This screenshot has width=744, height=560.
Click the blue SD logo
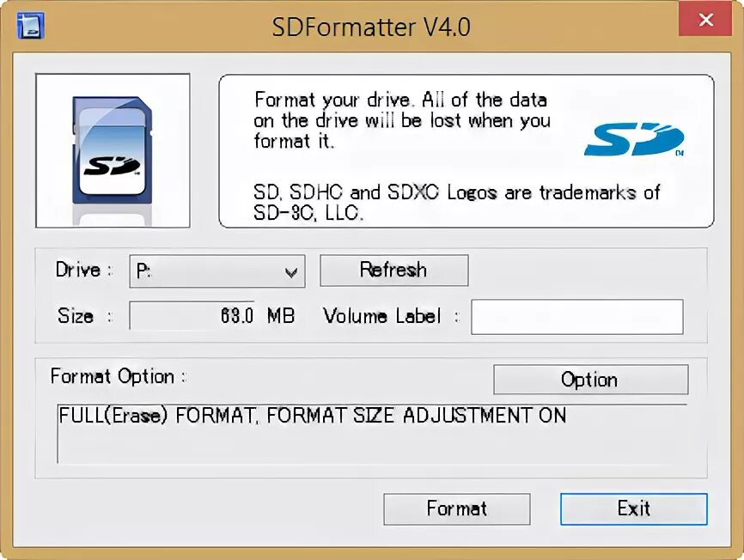pos(634,139)
